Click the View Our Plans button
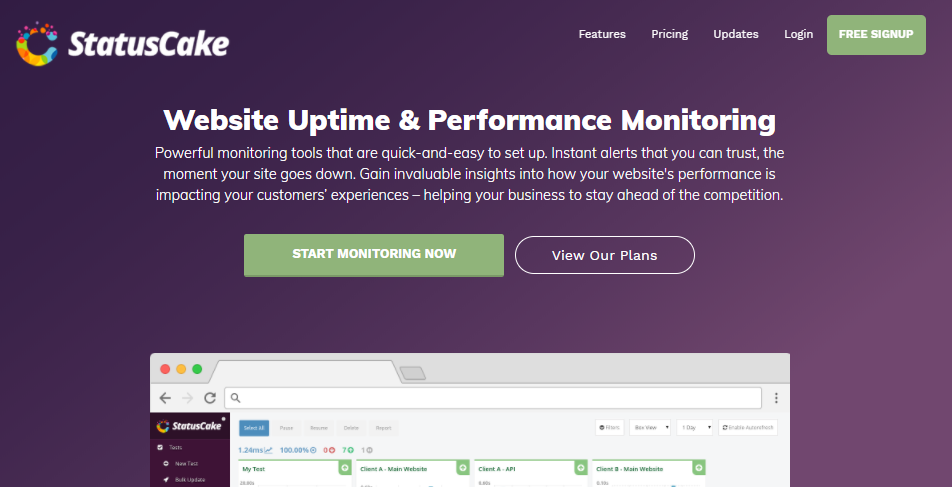The height and width of the screenshot is (487, 952). point(604,255)
